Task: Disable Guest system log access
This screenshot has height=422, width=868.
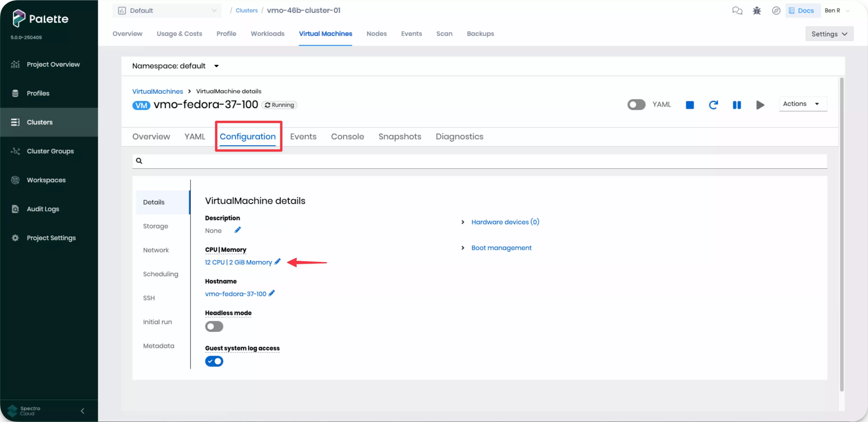Action: [214, 361]
